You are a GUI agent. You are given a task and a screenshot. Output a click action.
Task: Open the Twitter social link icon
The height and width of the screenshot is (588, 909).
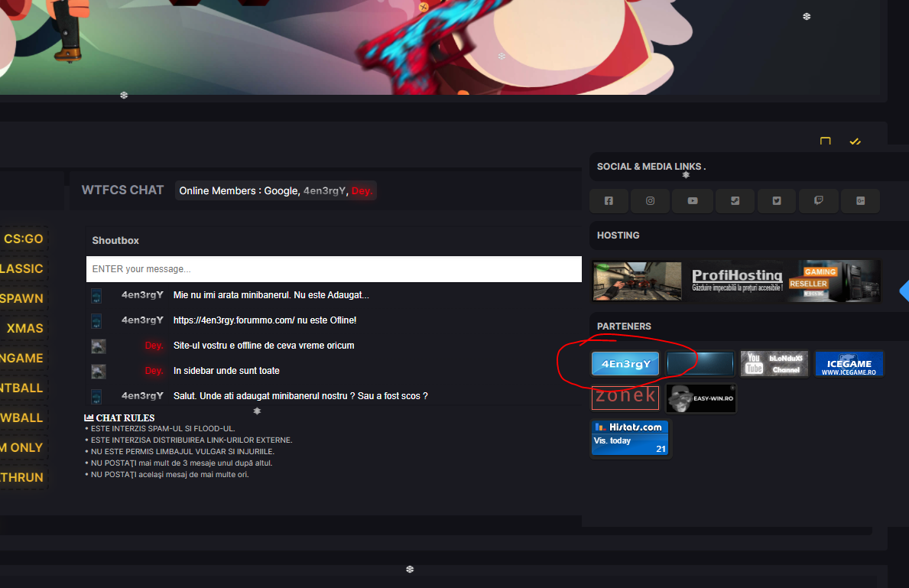(x=777, y=201)
